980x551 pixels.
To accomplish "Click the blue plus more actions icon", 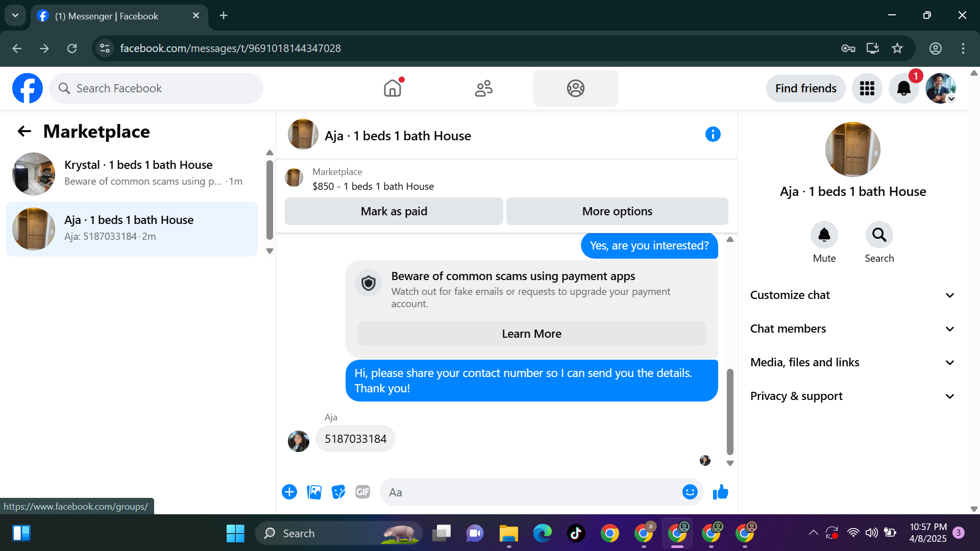I will (289, 492).
